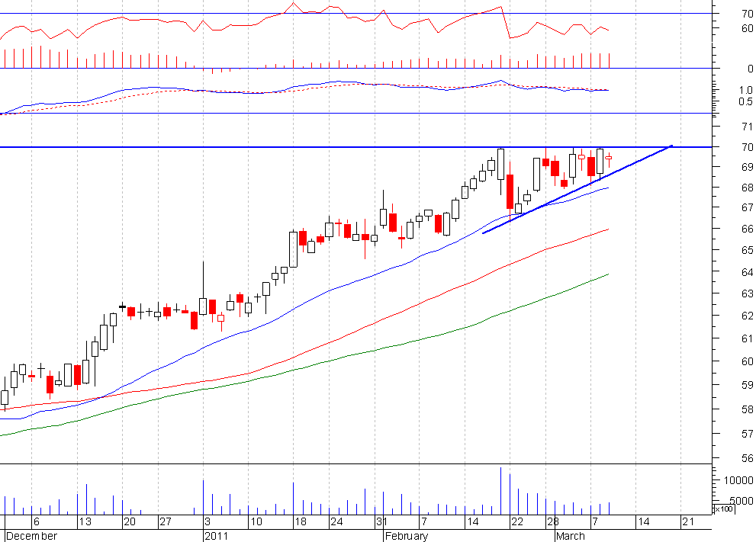This screenshot has height=542, width=756.
Task: Select the date label 3 in January
Action: pyautogui.click(x=207, y=521)
